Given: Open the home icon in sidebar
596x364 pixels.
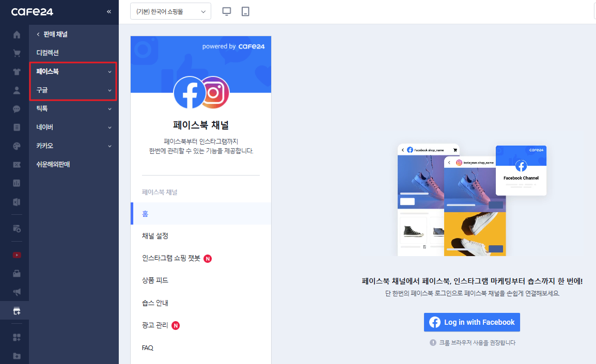Looking at the screenshot, I should coord(17,35).
